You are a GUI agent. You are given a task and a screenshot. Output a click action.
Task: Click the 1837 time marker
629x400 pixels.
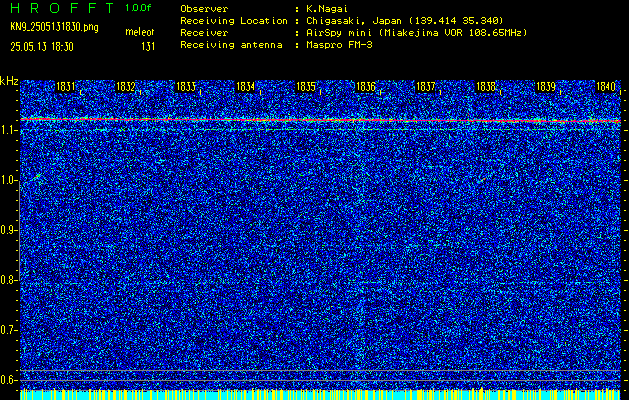click(426, 87)
